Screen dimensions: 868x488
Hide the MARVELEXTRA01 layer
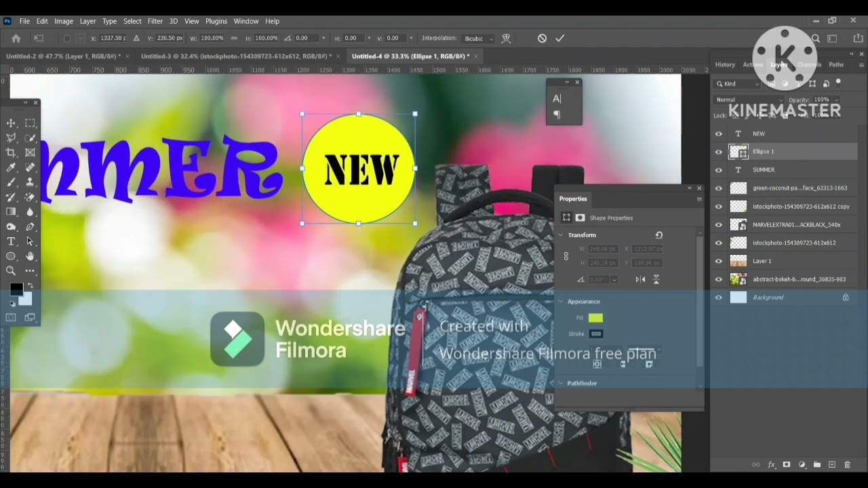tap(719, 224)
